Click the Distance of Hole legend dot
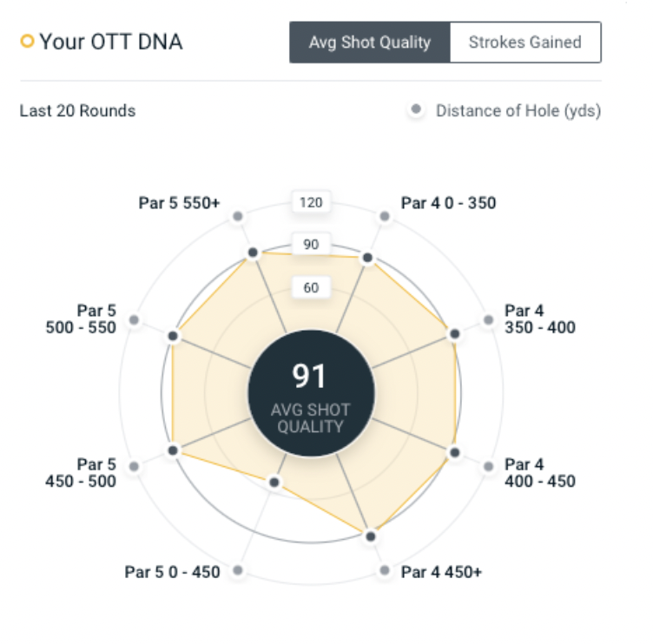The image size is (653, 644). [417, 110]
